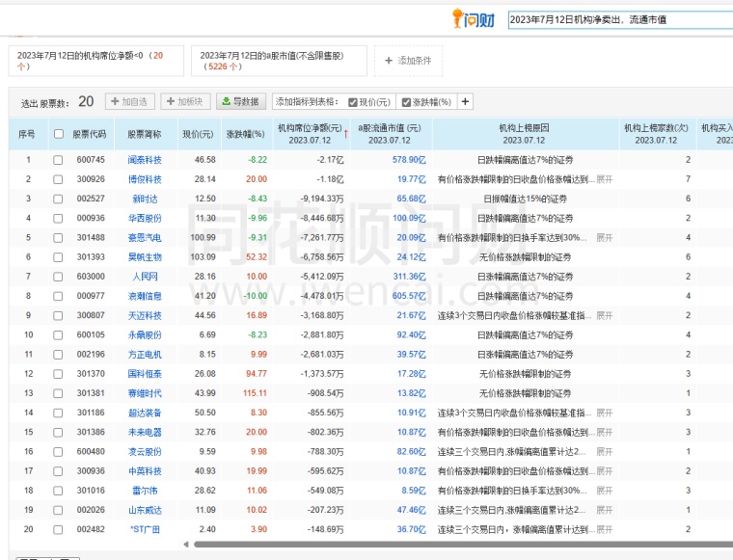Image resolution: width=733 pixels, height=560 pixels.
Task: Open the 昊帆生物 stock link
Action: [x=145, y=257]
